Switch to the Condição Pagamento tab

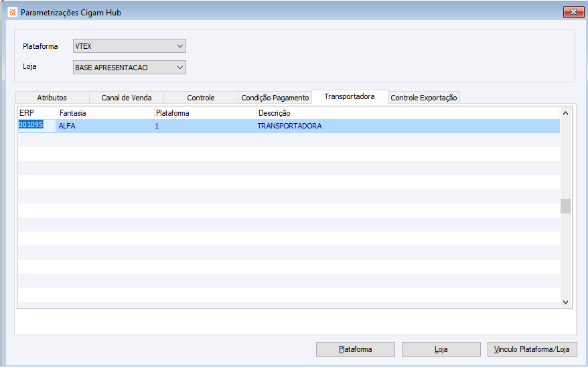pyautogui.click(x=275, y=98)
